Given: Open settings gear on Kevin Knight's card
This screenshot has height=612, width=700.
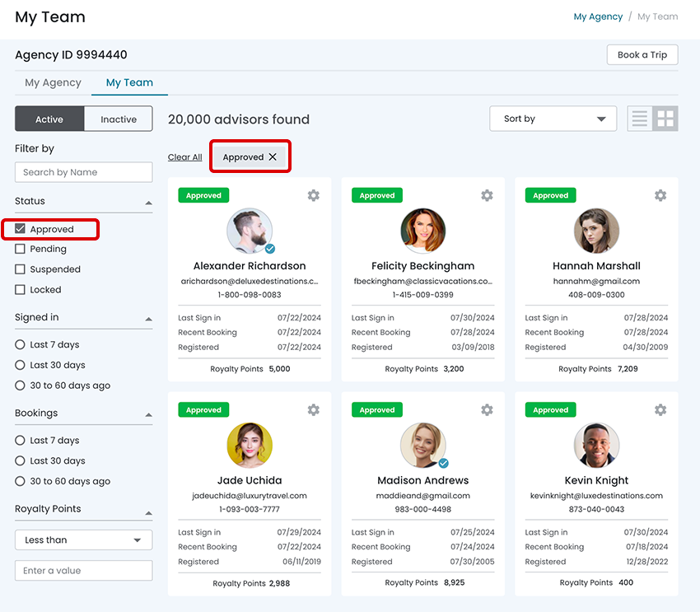Looking at the screenshot, I should [660, 409].
